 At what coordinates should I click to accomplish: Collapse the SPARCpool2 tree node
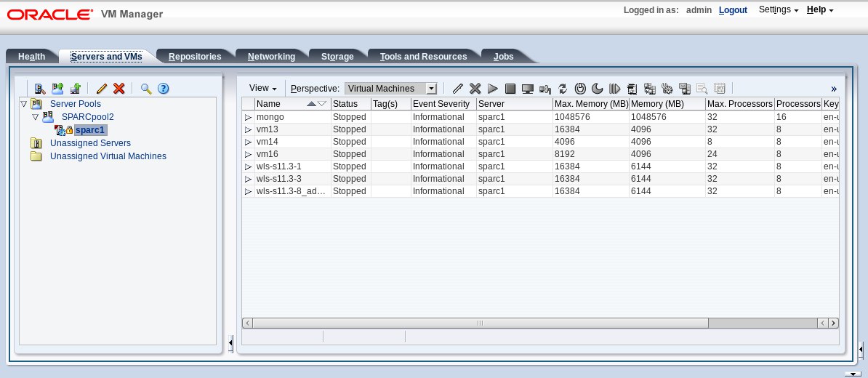(x=35, y=117)
